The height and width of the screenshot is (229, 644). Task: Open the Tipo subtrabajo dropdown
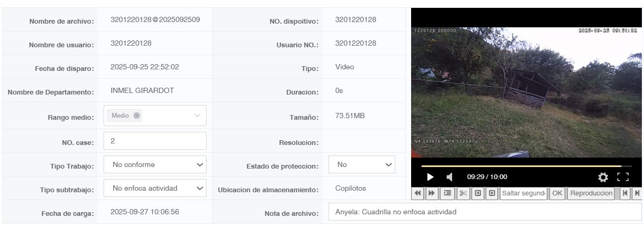pos(155,188)
